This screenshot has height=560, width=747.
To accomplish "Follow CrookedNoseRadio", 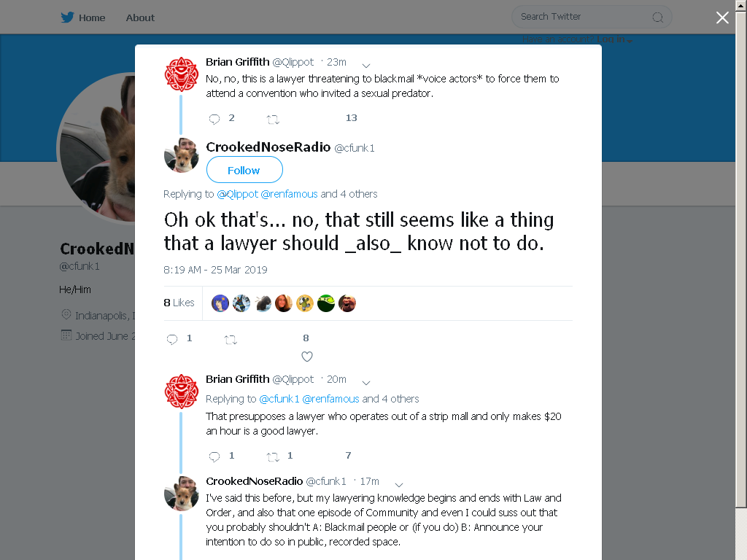I will click(x=244, y=169).
